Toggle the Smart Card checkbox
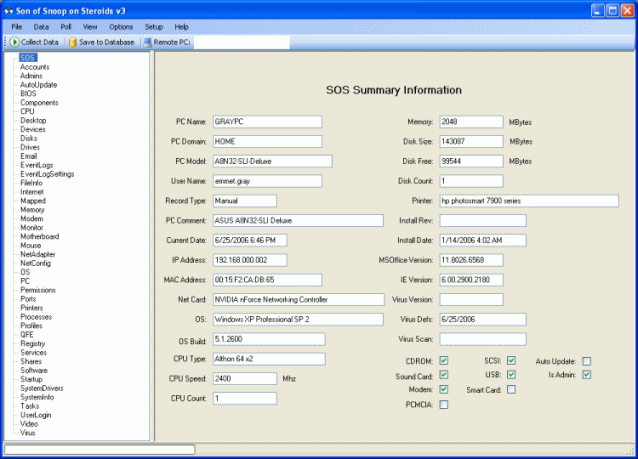Screen dimensions: 638x459 [x=511, y=390]
